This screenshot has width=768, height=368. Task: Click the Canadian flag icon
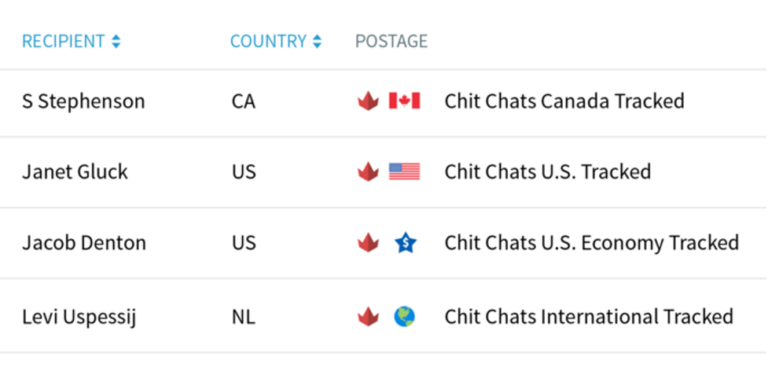(405, 101)
